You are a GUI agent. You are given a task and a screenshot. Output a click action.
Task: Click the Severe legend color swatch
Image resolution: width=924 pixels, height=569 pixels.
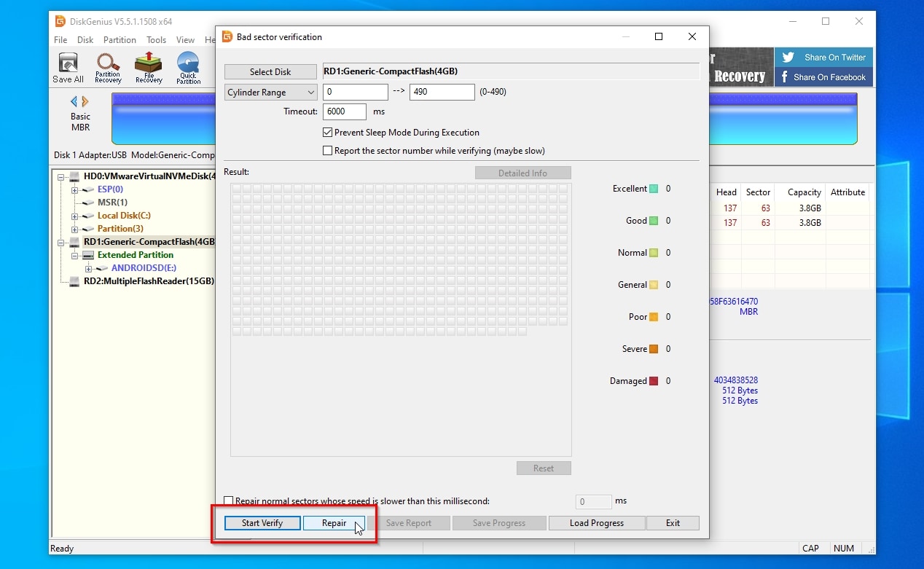coord(654,349)
